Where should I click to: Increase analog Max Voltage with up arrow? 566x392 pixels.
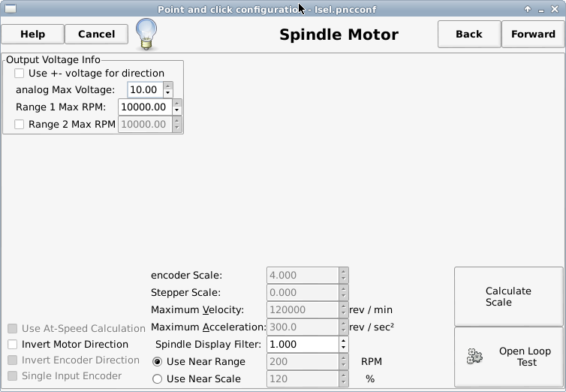pos(168,86)
